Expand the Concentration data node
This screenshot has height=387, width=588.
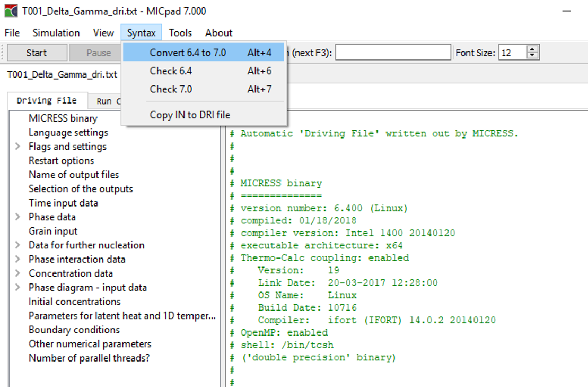pyautogui.click(x=18, y=273)
